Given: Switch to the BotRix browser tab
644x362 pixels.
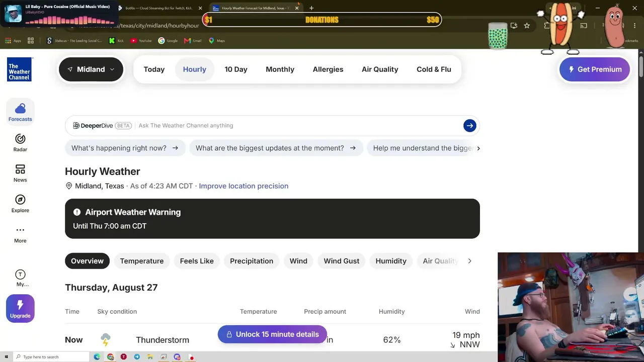Looking at the screenshot, I should click(x=158, y=8).
